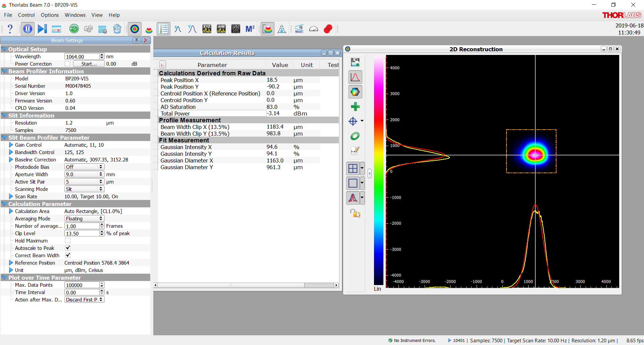Click the clear windows icon with red X

click(57, 29)
